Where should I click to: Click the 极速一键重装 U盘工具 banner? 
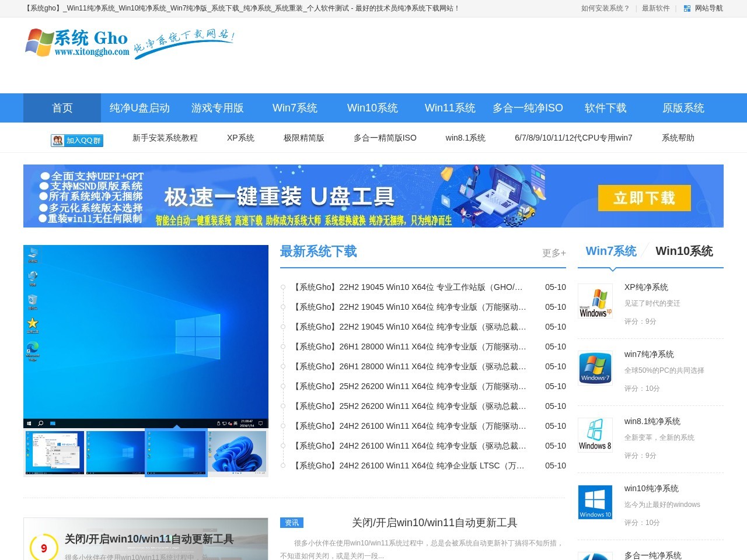point(373,196)
